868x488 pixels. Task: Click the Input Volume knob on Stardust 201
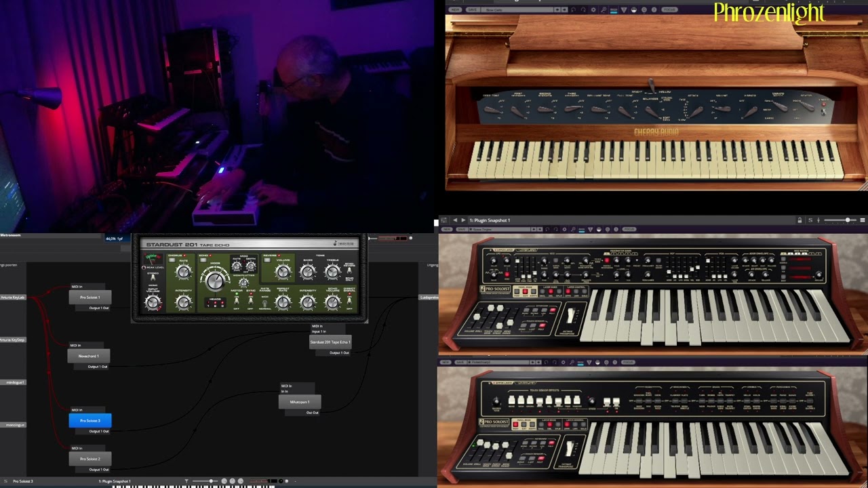[x=153, y=303]
